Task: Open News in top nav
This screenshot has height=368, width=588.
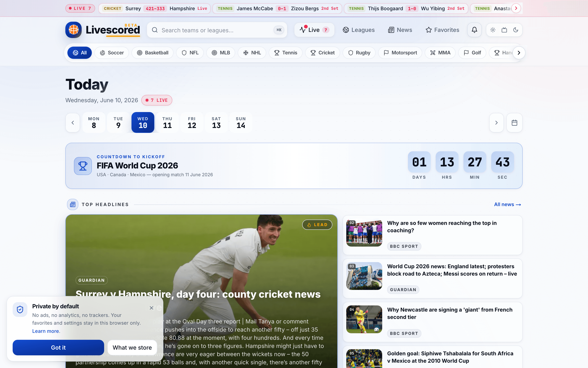Action: click(400, 30)
